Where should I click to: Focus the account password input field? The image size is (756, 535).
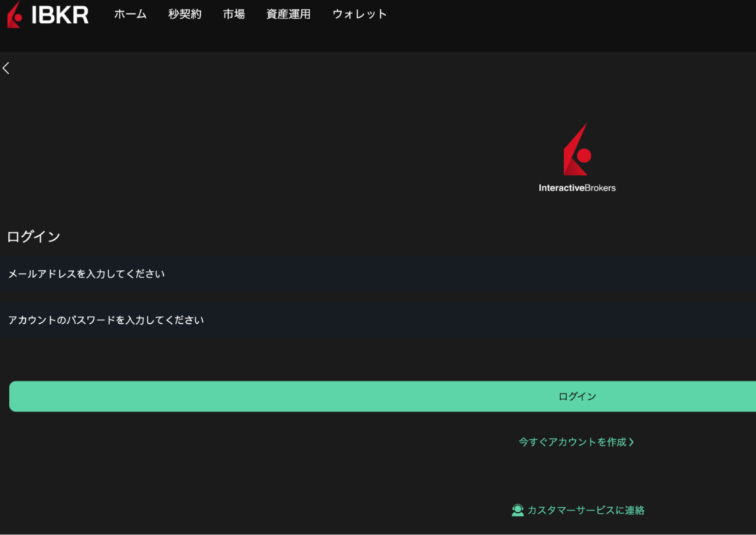tap(378, 320)
